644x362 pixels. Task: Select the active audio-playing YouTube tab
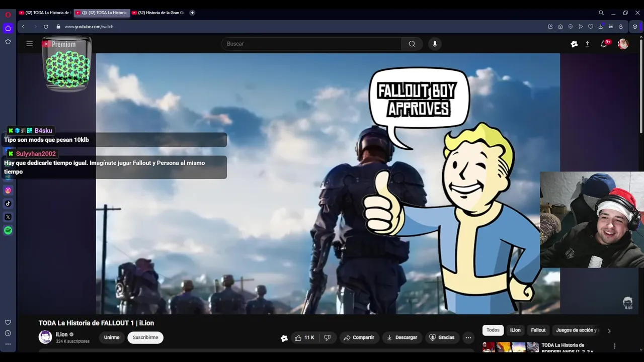[102, 13]
